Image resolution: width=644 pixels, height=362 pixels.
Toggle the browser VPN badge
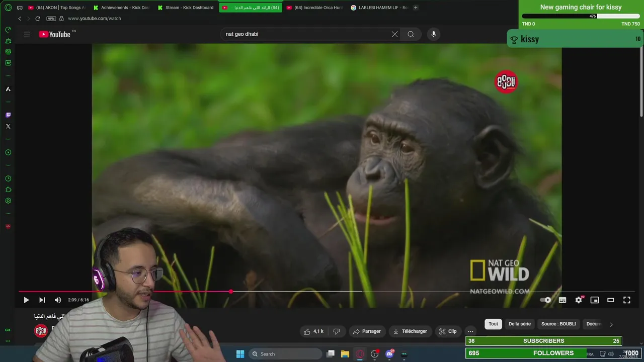[51, 19]
